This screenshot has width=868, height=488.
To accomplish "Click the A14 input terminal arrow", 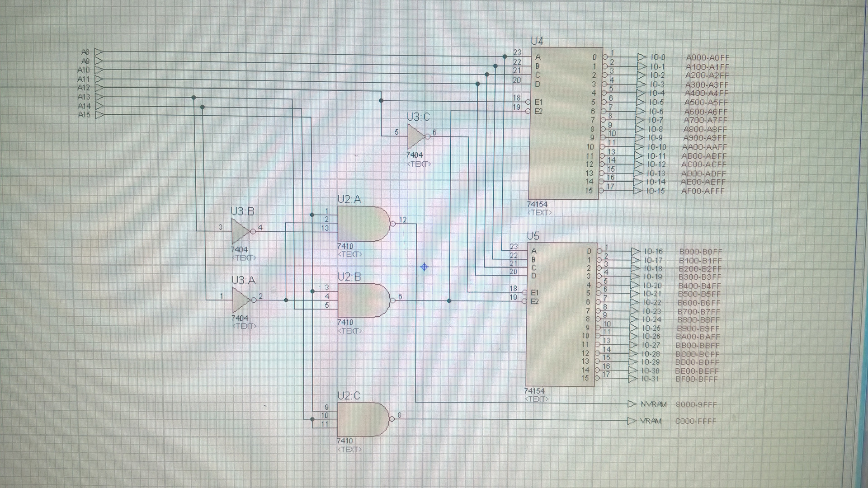I will (99, 106).
